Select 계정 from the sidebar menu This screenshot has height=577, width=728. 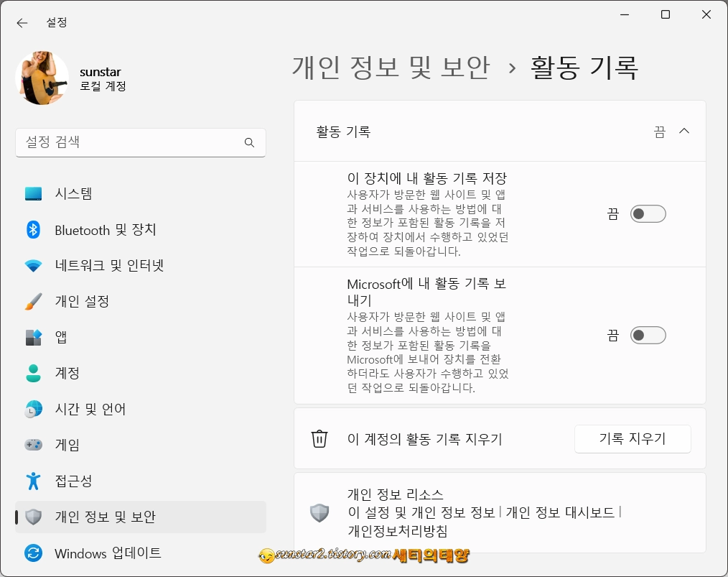(33, 373)
